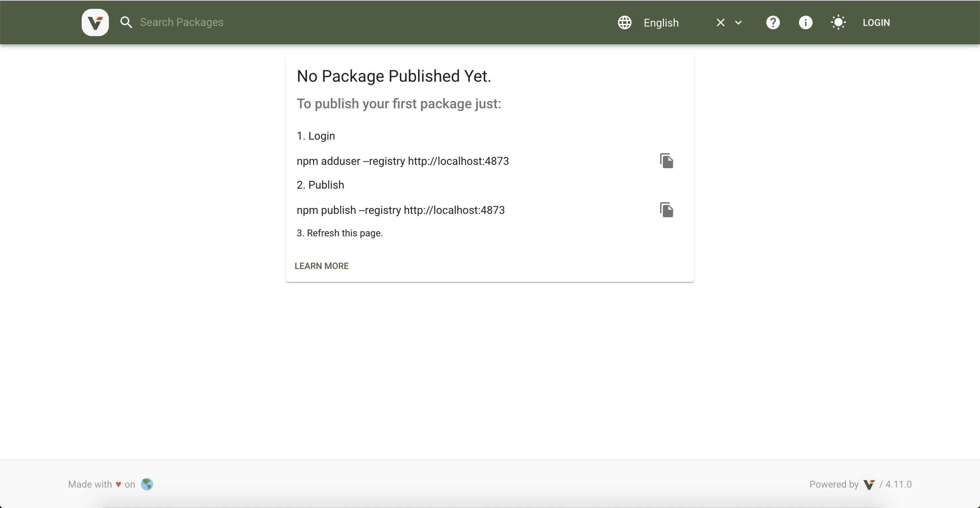Screen dimensions: 980x508
Task: Disable current language selection with X
Action: click(x=720, y=22)
